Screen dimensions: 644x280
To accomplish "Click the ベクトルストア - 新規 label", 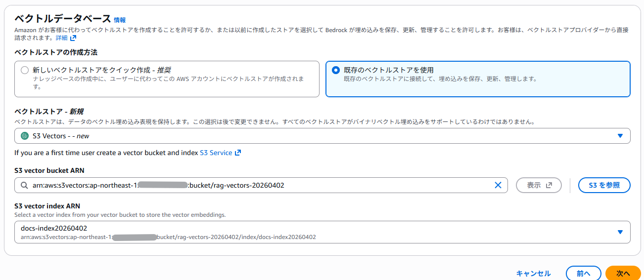I will (48, 112).
